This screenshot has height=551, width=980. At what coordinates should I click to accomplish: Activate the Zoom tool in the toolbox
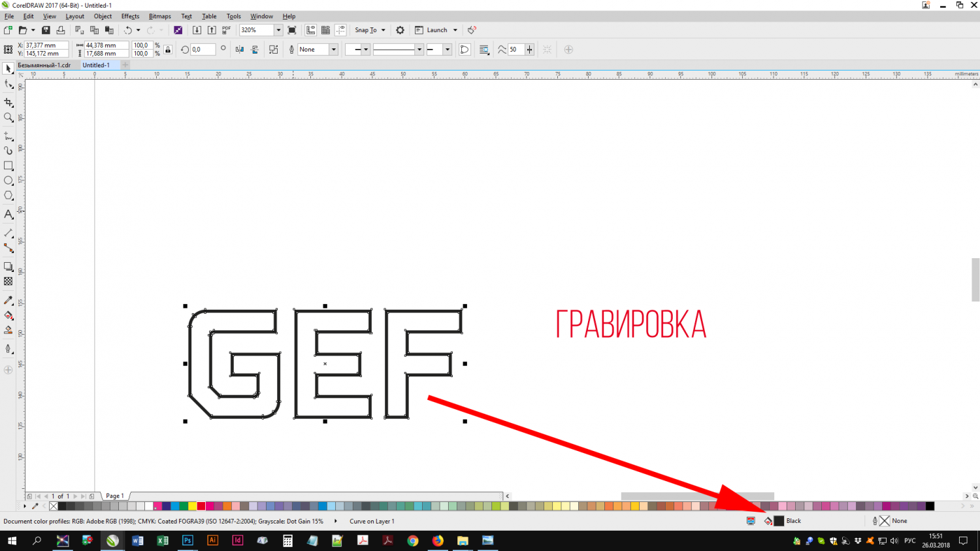click(x=8, y=118)
